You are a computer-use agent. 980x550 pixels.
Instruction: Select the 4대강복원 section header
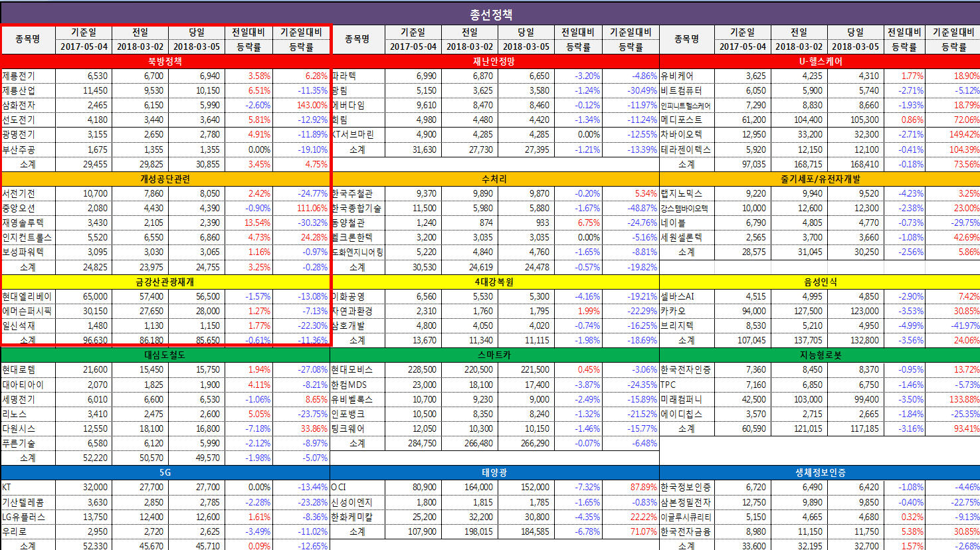495,282
